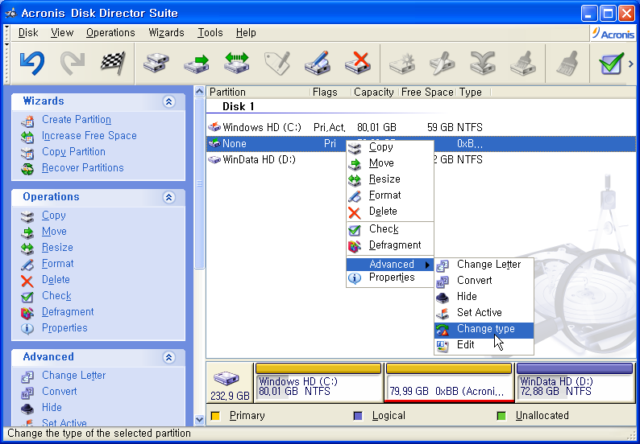Choose Properties in the context menu

(x=390, y=278)
